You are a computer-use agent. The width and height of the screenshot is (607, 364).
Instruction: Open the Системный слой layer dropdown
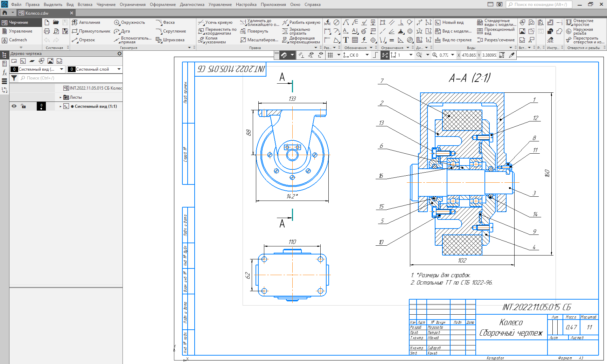click(119, 69)
